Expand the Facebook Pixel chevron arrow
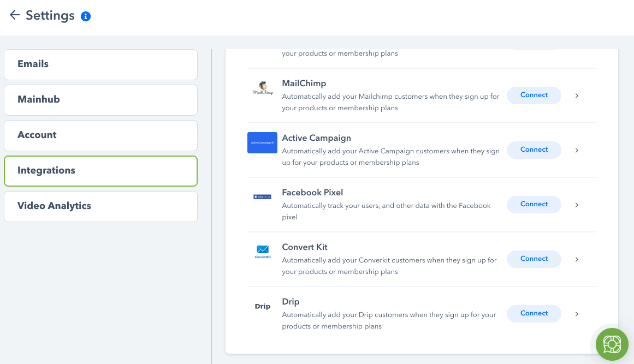Image resolution: width=634 pixels, height=364 pixels. point(577,205)
